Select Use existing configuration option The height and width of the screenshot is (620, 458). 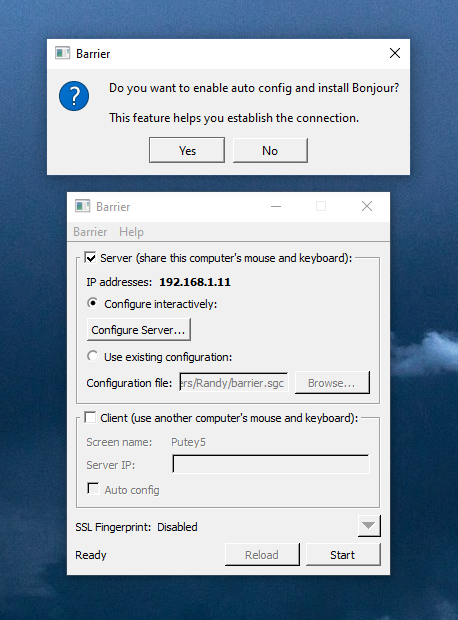click(93, 356)
